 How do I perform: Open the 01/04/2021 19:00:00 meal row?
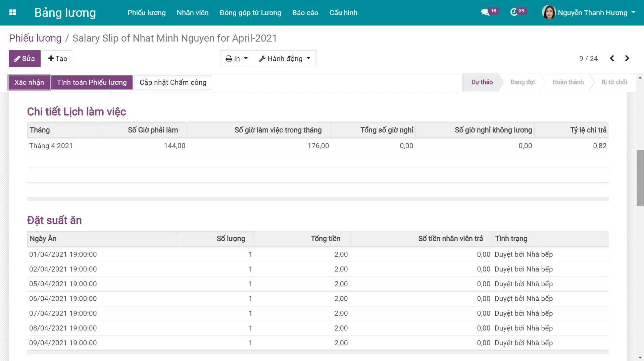tap(318, 254)
